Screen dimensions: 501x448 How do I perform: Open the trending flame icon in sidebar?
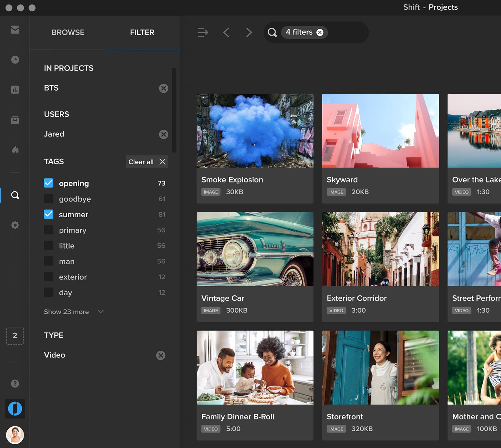(x=15, y=150)
